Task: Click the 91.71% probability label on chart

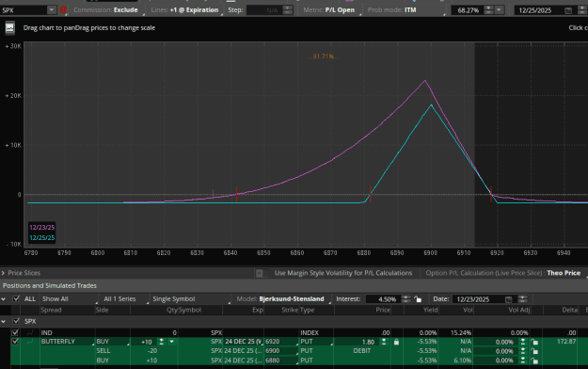Action: click(x=323, y=56)
